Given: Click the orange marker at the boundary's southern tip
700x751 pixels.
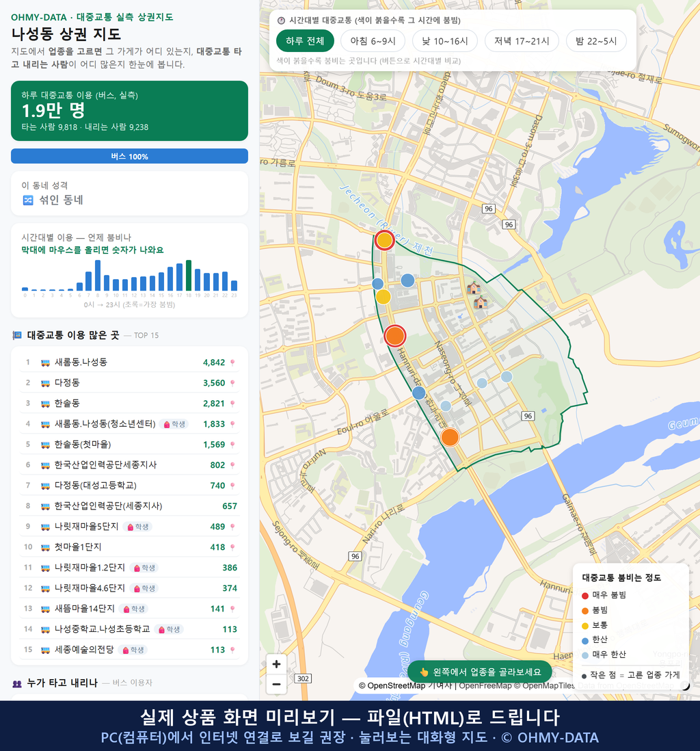Looking at the screenshot, I should 450,437.
